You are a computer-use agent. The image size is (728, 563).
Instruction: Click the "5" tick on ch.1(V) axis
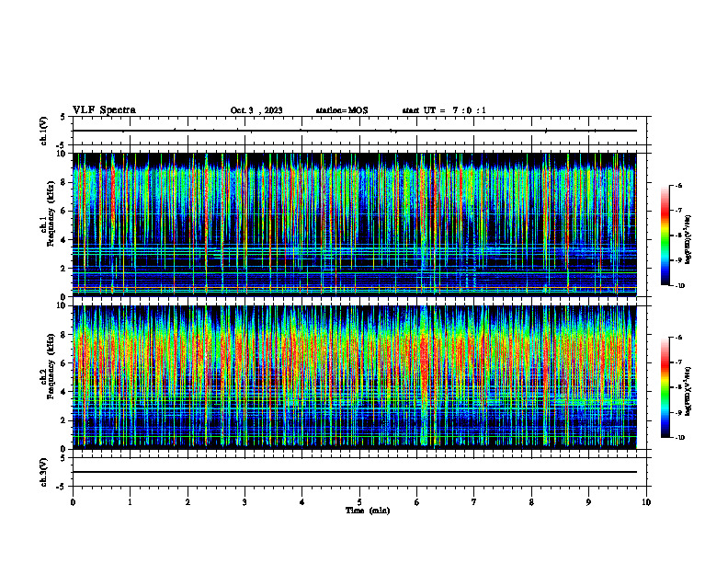(x=63, y=117)
